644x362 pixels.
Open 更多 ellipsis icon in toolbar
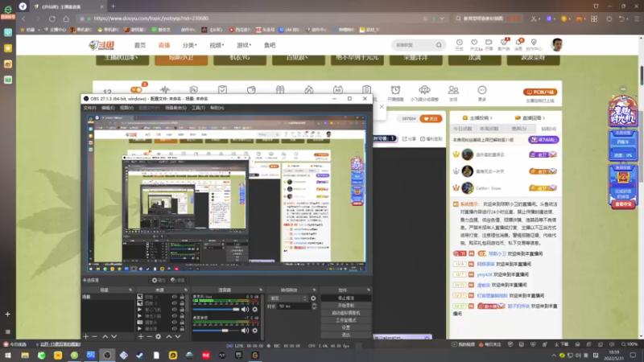[x=481, y=90]
